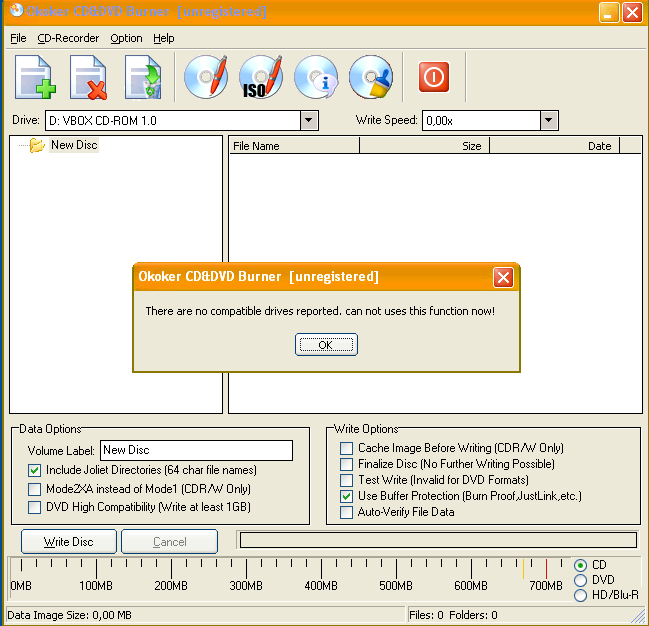Image resolution: width=649 pixels, height=626 pixels.
Task: Click the Files: 0 Folders: 0 status
Action: point(453,615)
